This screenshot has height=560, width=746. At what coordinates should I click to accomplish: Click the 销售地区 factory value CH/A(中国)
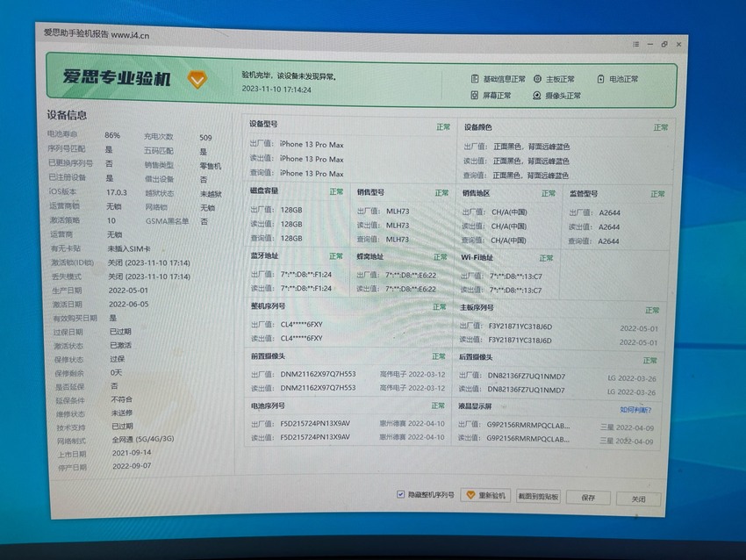pyautogui.click(x=508, y=212)
